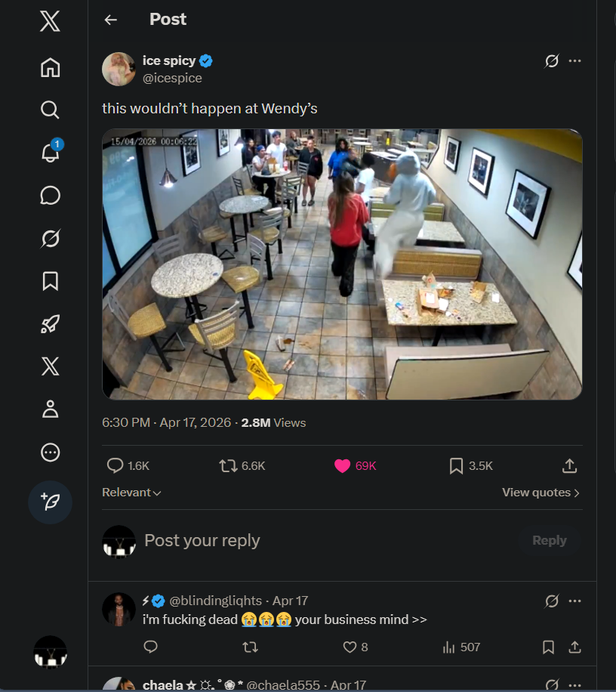The width and height of the screenshot is (616, 692).
Task: Open the Profile icon in sidebar
Action: point(50,409)
